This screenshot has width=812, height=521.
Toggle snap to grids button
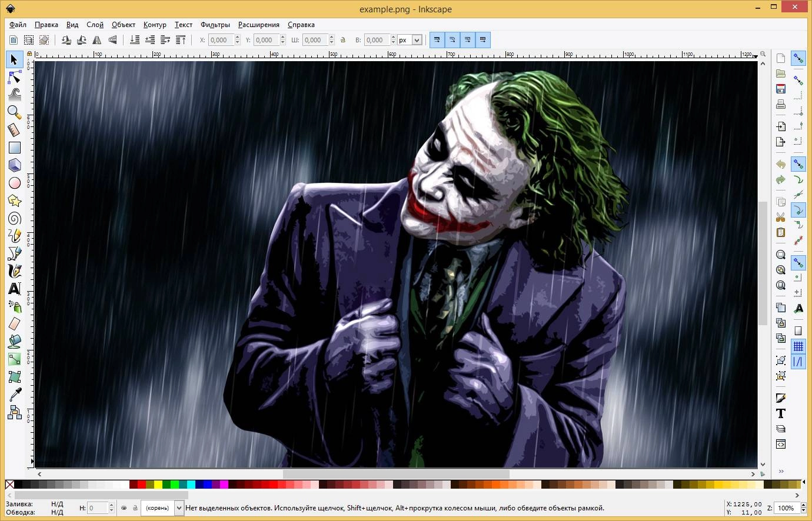click(798, 346)
